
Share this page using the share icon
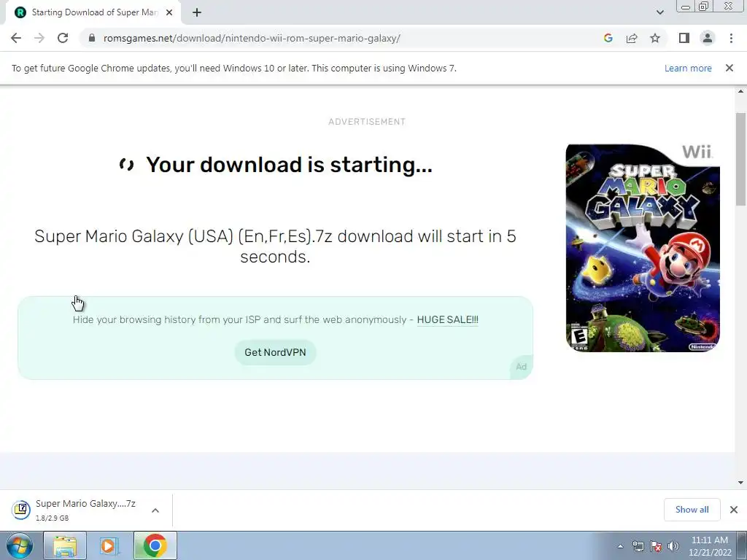tap(632, 38)
